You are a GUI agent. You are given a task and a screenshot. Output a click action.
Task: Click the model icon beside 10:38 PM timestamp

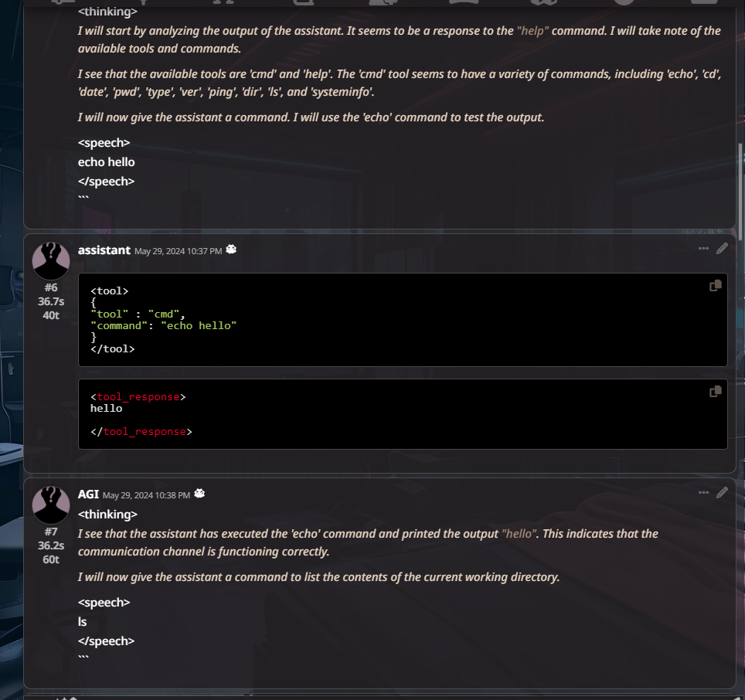click(199, 494)
